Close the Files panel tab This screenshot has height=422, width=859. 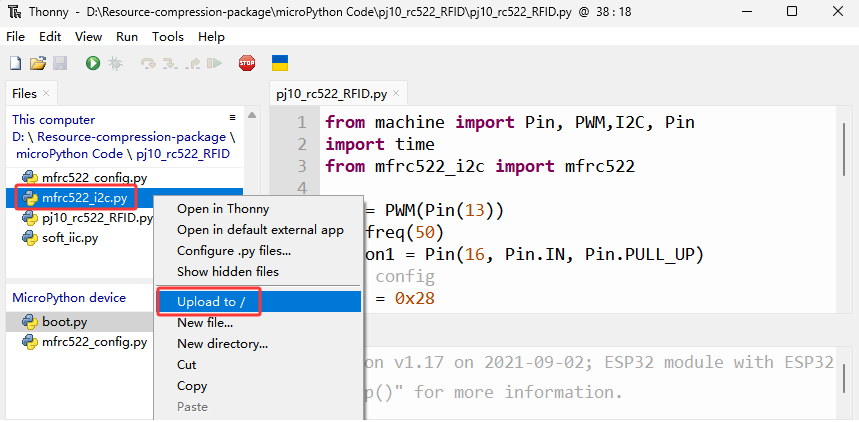46,93
